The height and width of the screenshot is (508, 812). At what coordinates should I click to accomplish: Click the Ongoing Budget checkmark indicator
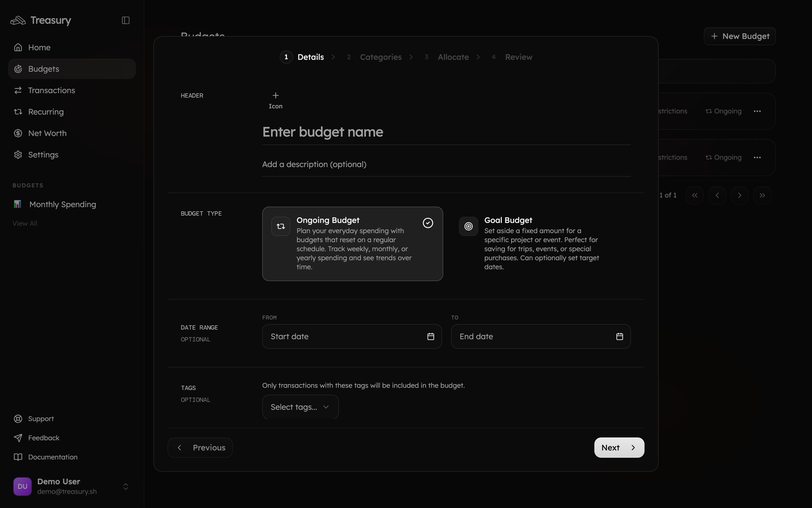pos(428,223)
